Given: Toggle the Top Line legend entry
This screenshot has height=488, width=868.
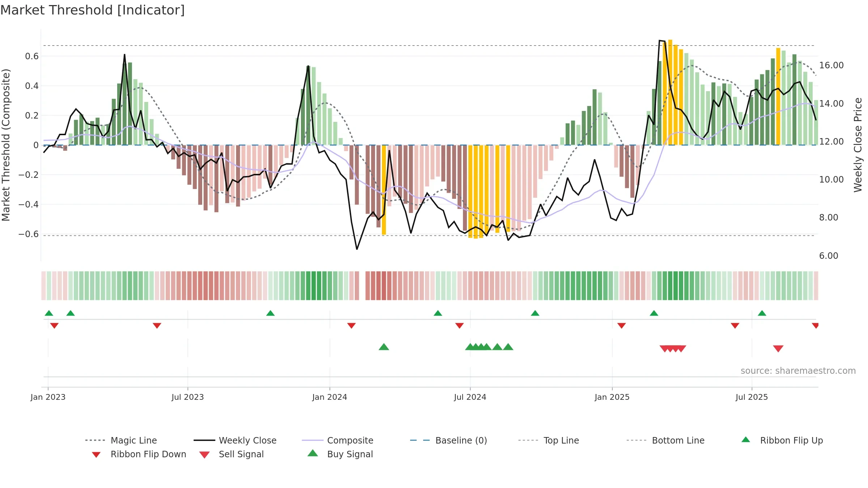Looking at the screenshot, I should [548, 440].
